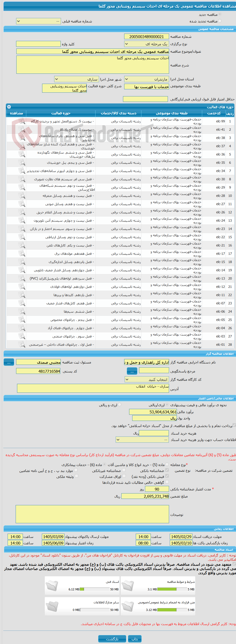This screenshot has height=644, width=236.
Task: Open the document fee account info dropdown
Action: [x=142, y=440]
